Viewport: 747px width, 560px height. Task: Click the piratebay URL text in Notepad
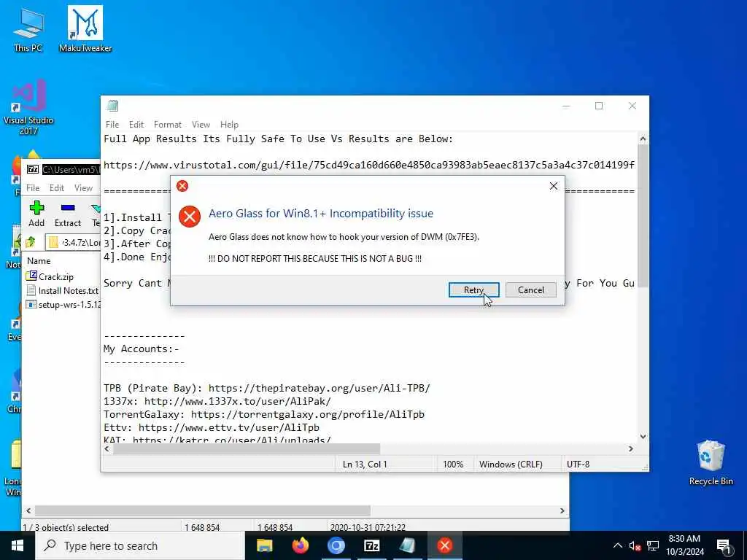click(320, 388)
